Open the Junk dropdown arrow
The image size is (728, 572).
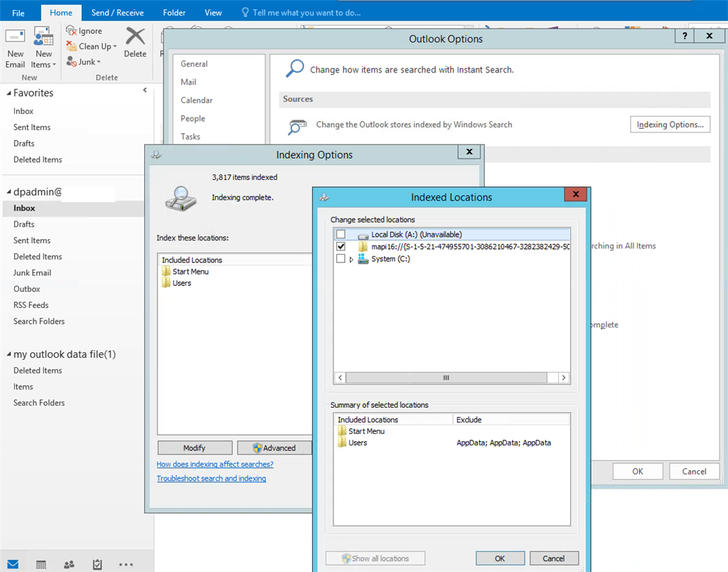coord(98,62)
